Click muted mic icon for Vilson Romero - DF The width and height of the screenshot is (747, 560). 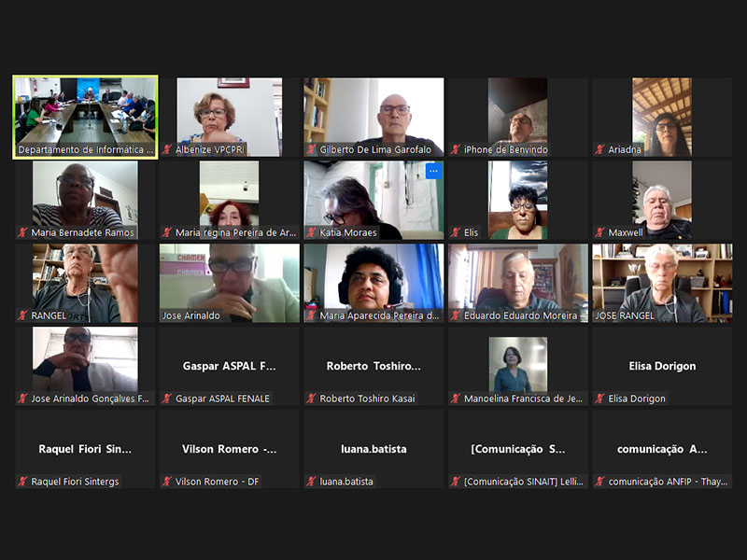click(x=167, y=482)
